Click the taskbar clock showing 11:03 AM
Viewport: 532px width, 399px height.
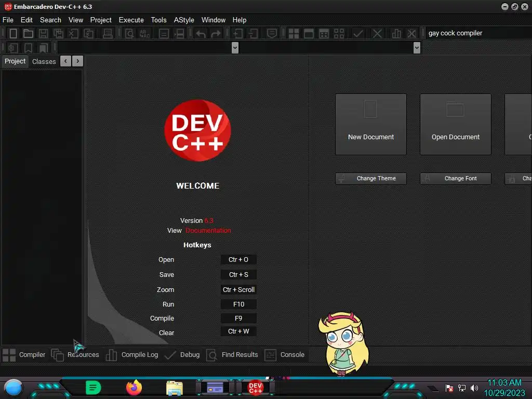504,388
